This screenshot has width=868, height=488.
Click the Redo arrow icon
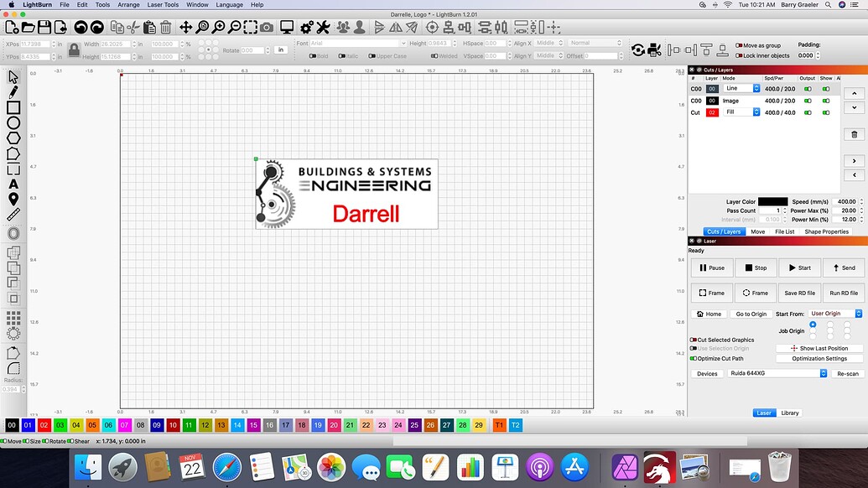pyautogui.click(x=97, y=27)
